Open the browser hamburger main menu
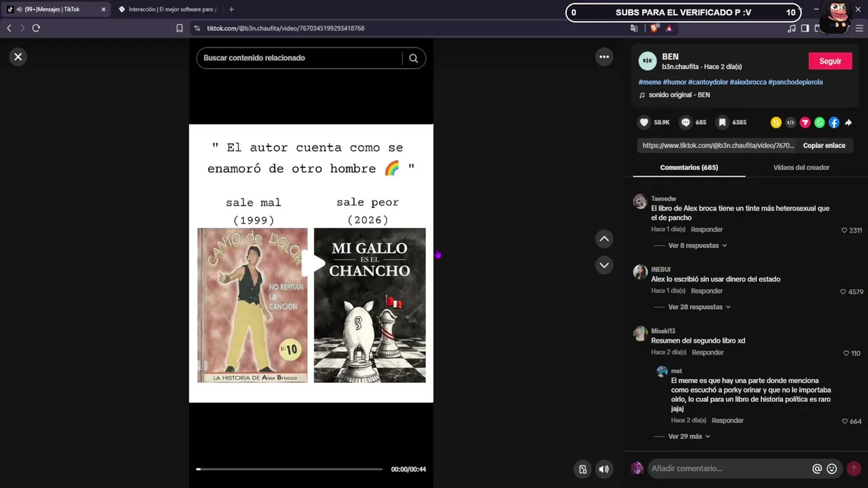868x488 pixels. pyautogui.click(x=860, y=28)
